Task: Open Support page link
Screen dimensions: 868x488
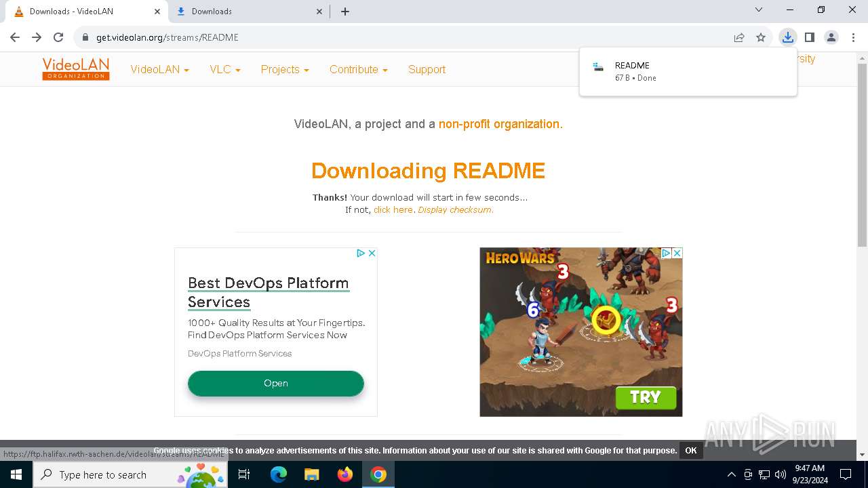Action: pyautogui.click(x=427, y=69)
